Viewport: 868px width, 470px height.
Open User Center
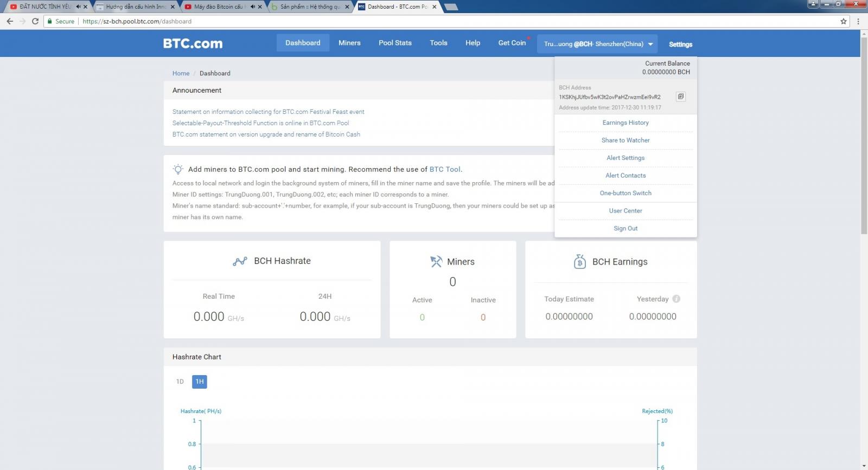(626, 210)
